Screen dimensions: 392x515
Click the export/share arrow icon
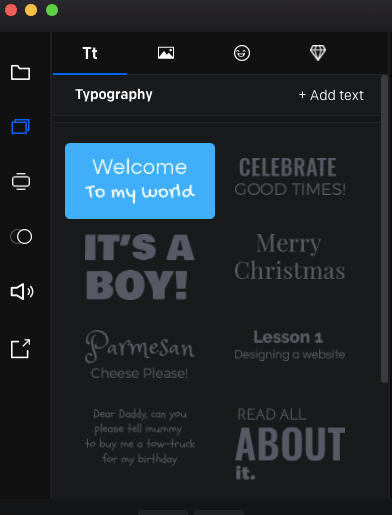click(x=20, y=349)
